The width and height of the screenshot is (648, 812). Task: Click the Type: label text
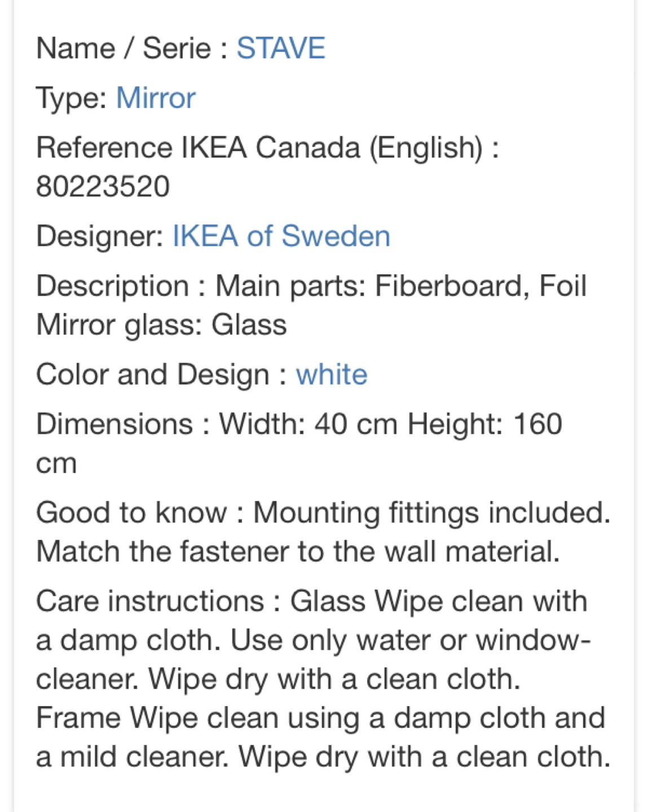tap(72, 98)
